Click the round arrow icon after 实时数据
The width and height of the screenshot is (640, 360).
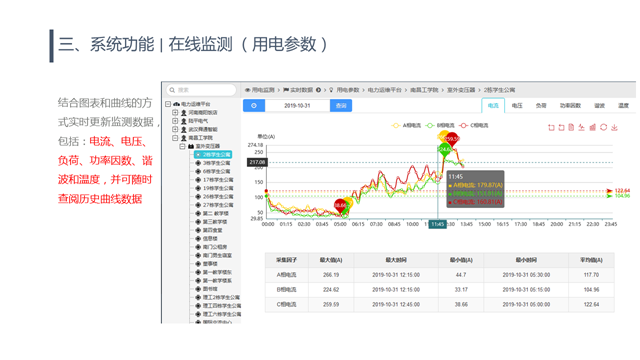[318, 90]
